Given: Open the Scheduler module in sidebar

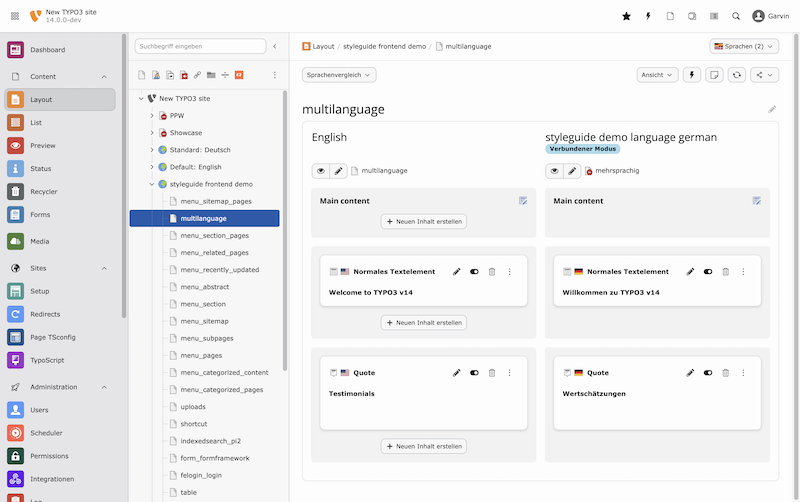Looking at the screenshot, I should click(46, 433).
